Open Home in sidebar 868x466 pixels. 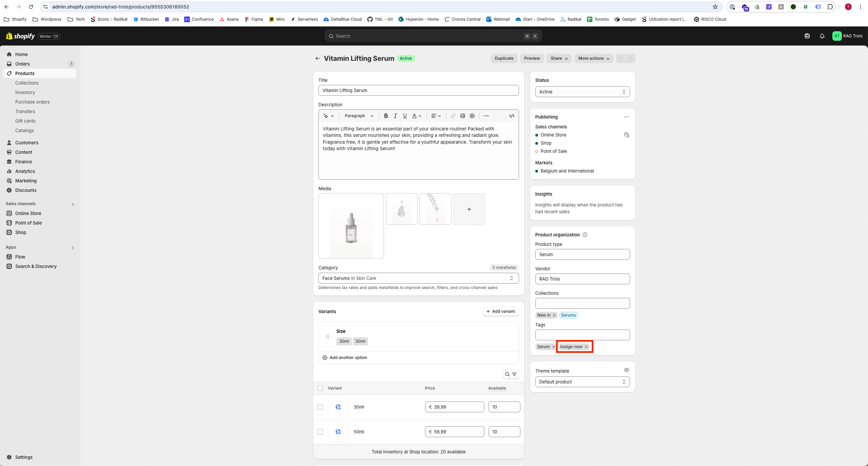(40, 54)
